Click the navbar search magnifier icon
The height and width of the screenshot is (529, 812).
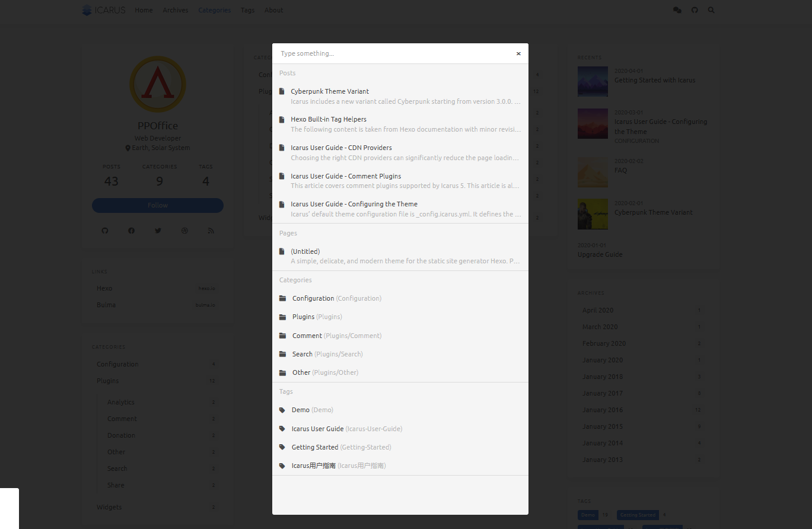(x=711, y=10)
